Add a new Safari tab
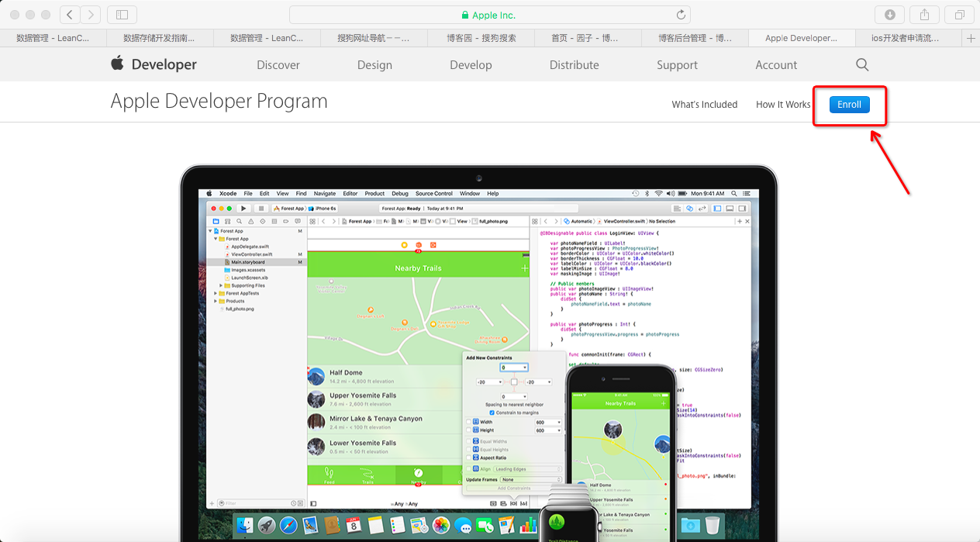 pos(971,38)
